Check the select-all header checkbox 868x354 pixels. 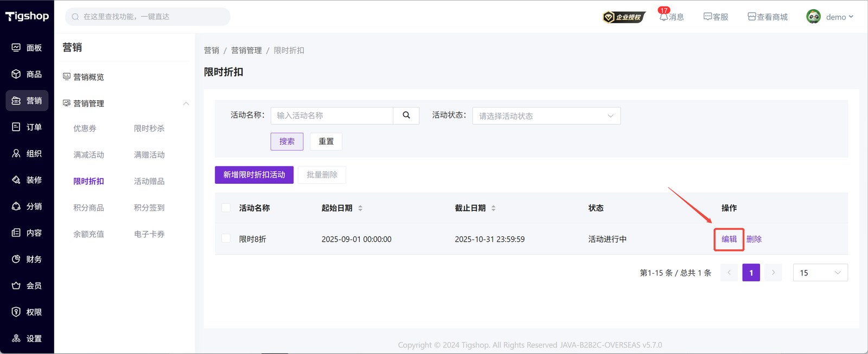click(x=226, y=208)
